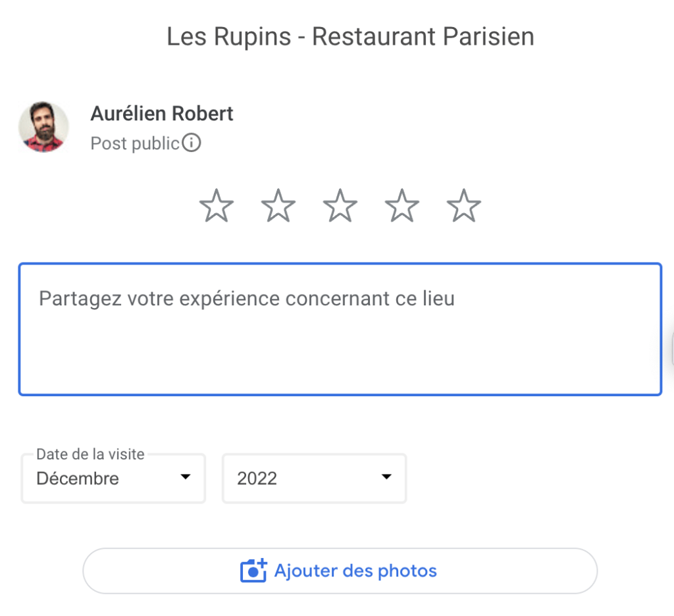674x616 pixels.
Task: Click the Post public label
Action: click(134, 143)
